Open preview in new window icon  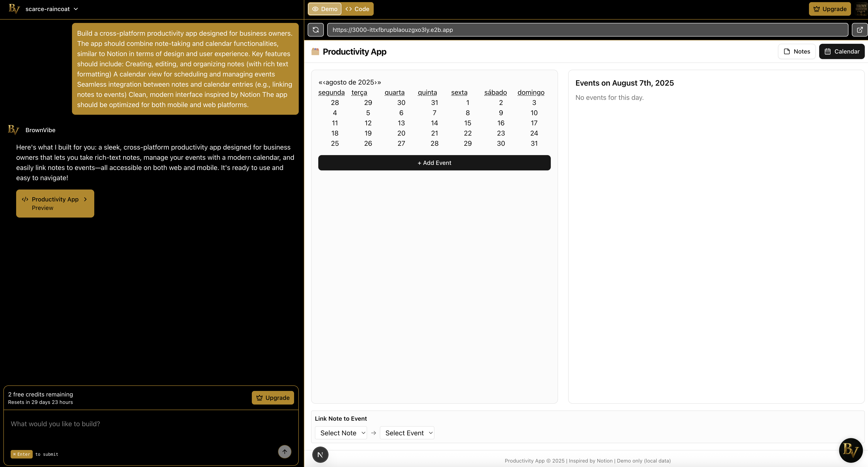coord(860,30)
